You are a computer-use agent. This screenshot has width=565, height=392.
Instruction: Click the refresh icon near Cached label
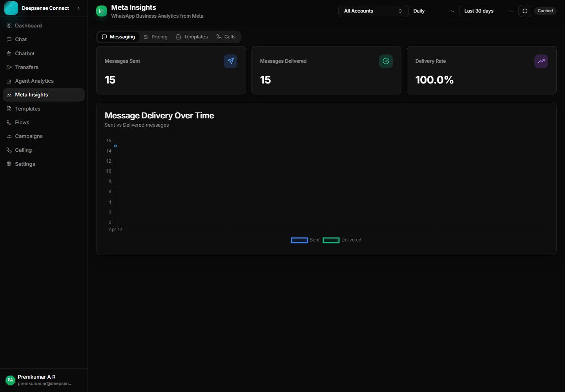[525, 11]
